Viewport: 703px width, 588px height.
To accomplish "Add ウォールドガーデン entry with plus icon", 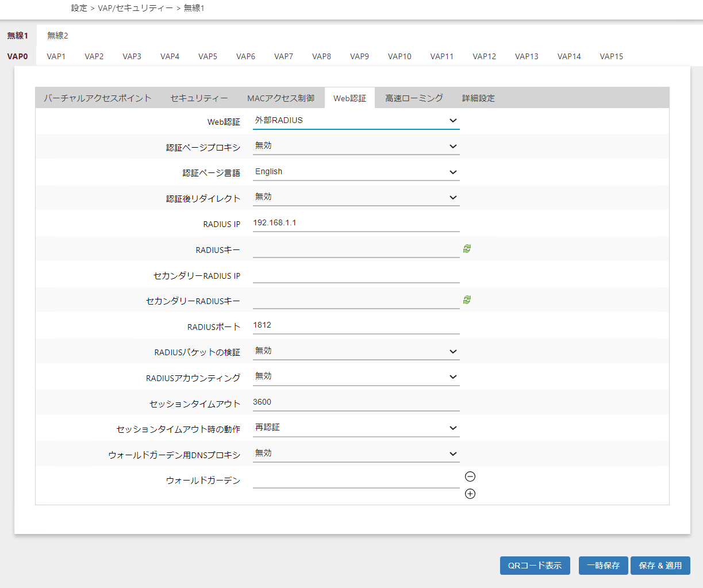I will [470, 494].
